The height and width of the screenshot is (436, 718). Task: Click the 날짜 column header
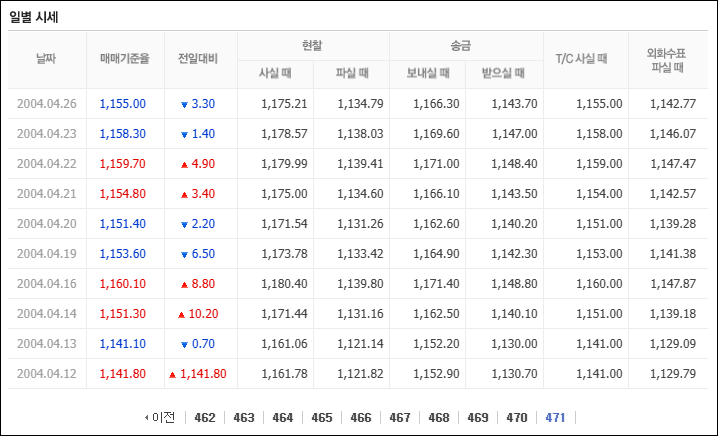[46, 59]
